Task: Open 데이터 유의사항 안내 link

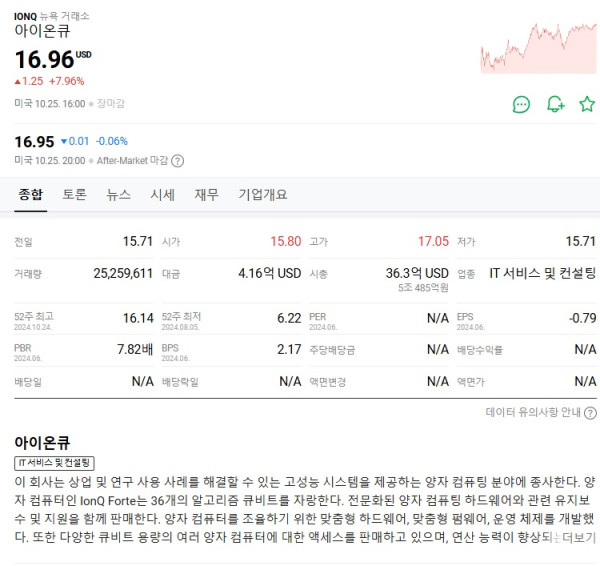Action: (533, 413)
